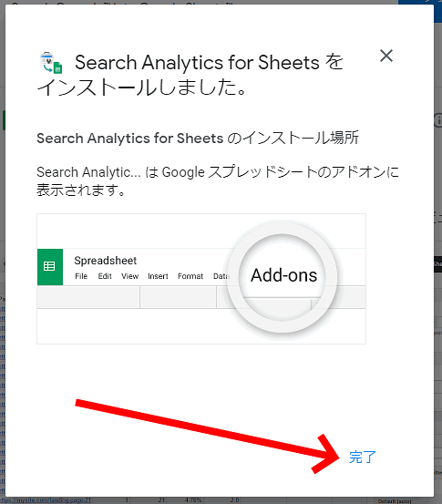Click Format in the illustrated menu bar
The height and width of the screenshot is (504, 442).
(190, 276)
